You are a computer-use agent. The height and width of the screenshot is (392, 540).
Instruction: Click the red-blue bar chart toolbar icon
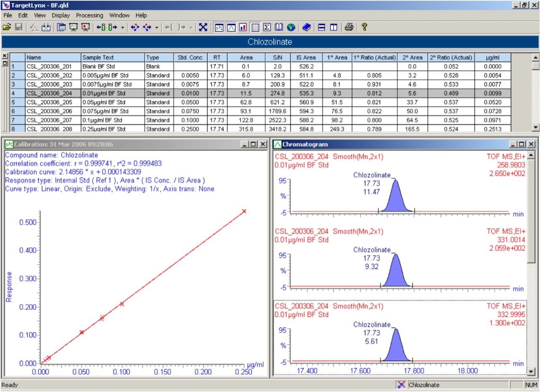tap(243, 27)
